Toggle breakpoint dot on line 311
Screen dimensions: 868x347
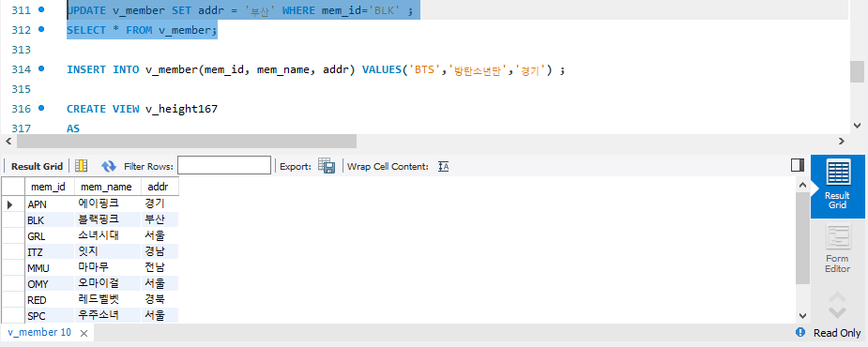(x=41, y=9)
